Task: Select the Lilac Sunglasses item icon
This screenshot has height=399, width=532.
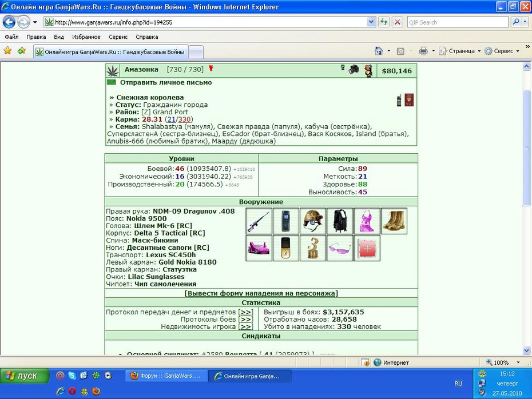Action: pos(340,248)
